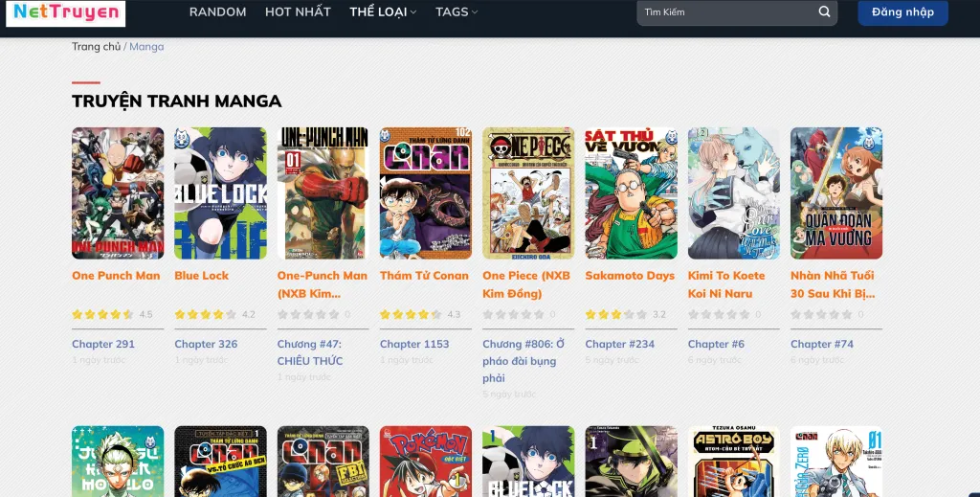Screen dimensions: 980x497
Task: Focus the Tìm Kiếm search field
Action: (x=728, y=11)
